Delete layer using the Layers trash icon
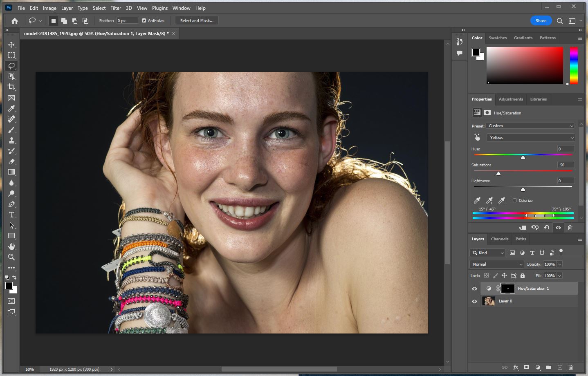 [x=571, y=367]
